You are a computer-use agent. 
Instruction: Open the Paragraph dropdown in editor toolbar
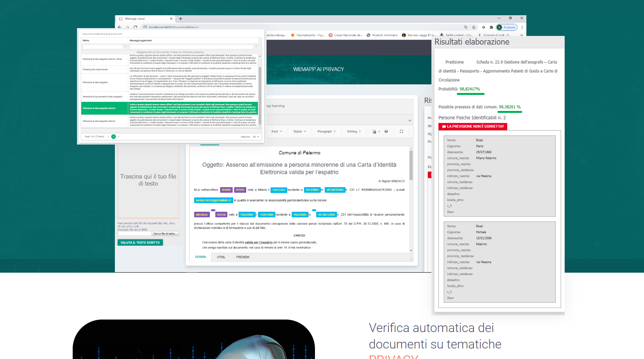click(327, 132)
